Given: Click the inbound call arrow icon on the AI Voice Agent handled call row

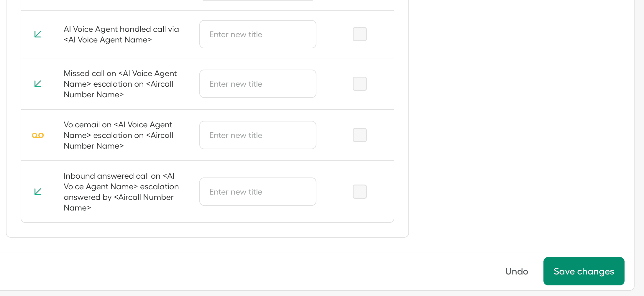Looking at the screenshot, I should point(38,34).
